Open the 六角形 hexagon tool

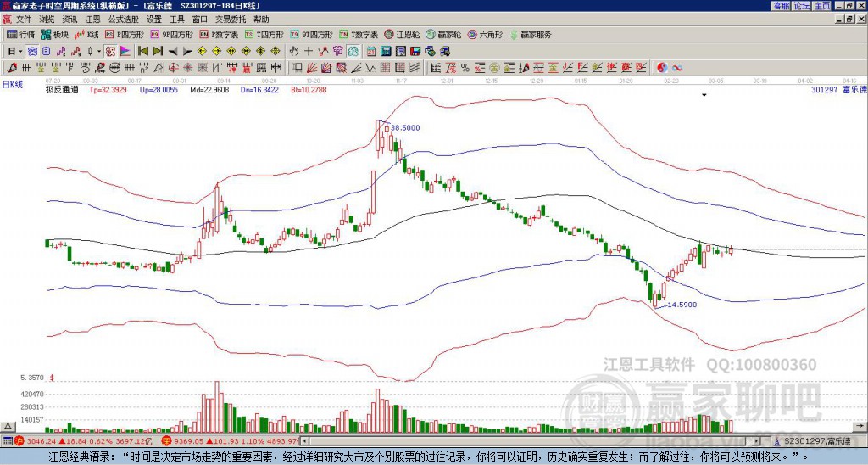point(485,34)
